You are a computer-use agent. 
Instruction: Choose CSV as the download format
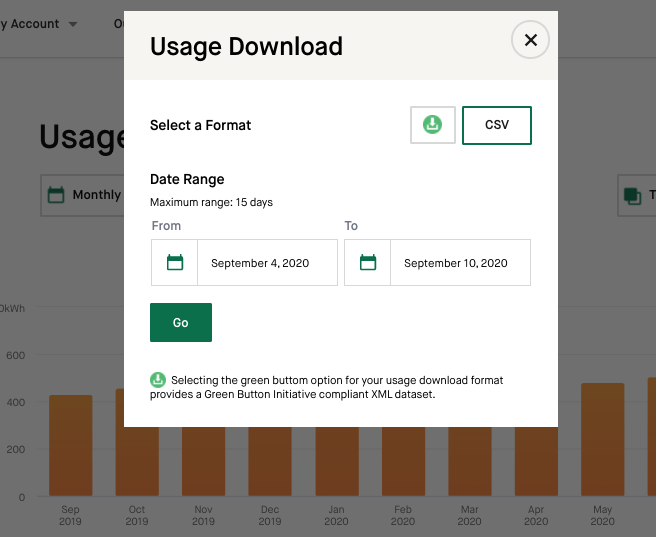(496, 125)
